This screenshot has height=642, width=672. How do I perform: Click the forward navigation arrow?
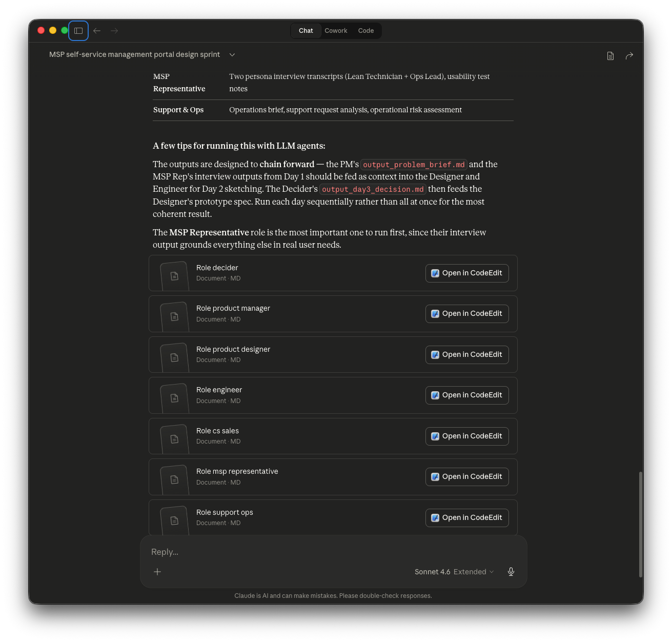coord(114,31)
